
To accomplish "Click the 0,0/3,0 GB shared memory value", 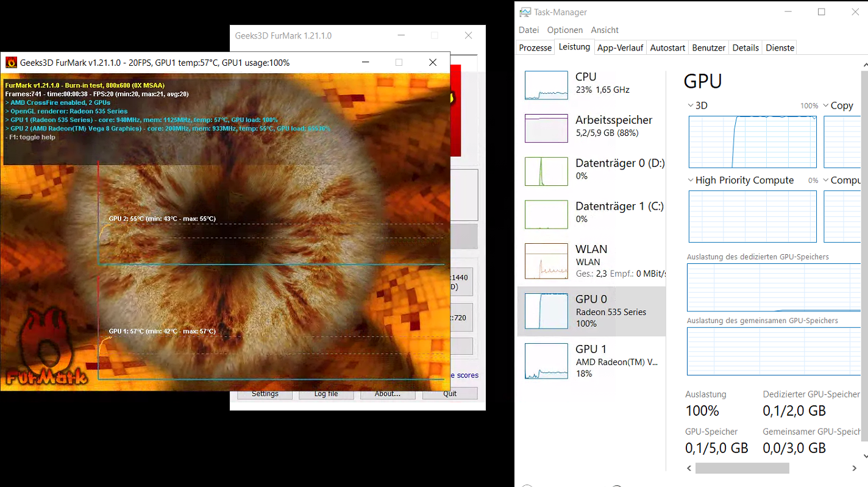I will 794,449.
